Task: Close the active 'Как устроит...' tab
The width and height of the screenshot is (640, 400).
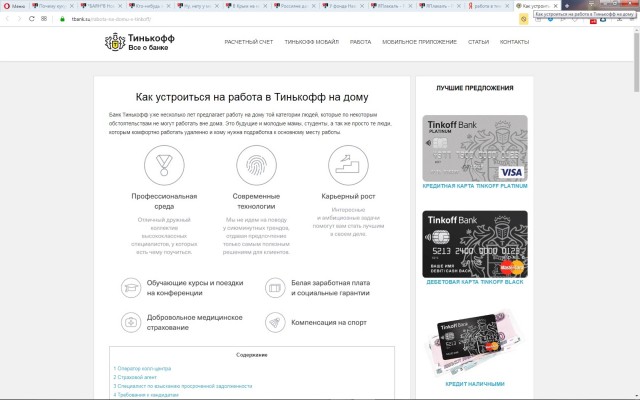Action: [555, 6]
